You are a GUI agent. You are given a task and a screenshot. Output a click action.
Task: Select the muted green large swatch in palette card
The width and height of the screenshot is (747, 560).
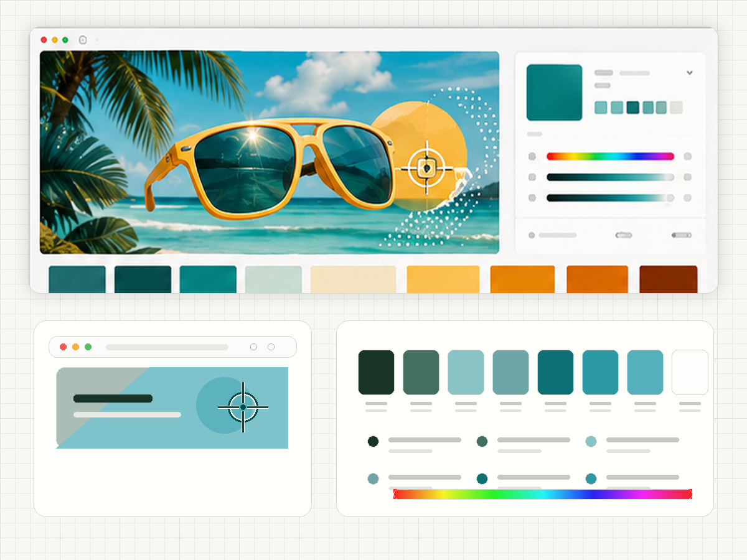[x=421, y=372]
